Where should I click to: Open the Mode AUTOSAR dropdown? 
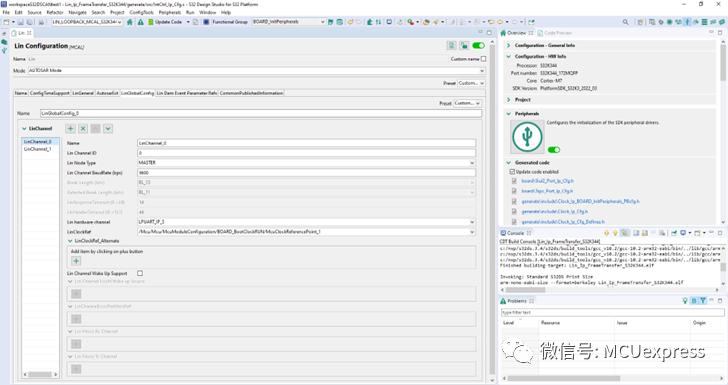[x=256, y=71]
